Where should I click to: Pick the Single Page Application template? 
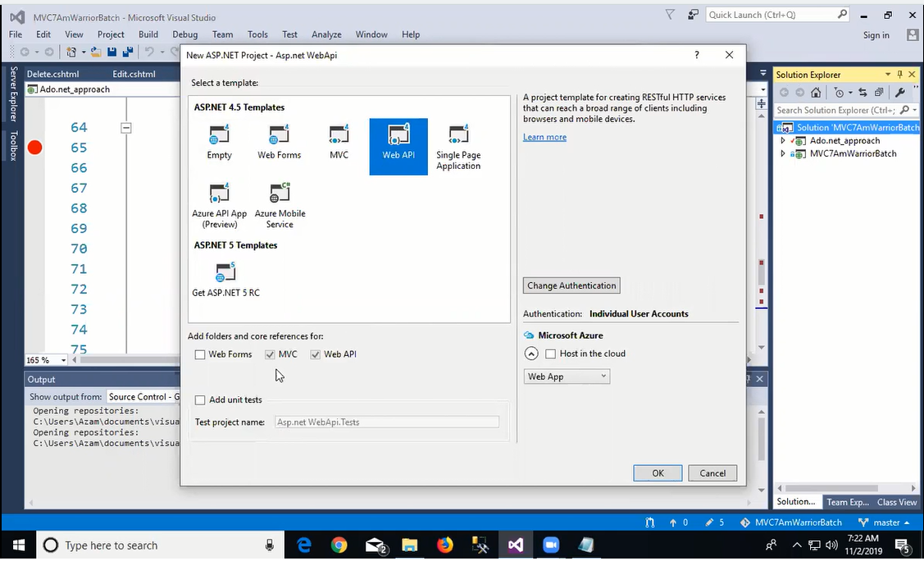click(458, 148)
